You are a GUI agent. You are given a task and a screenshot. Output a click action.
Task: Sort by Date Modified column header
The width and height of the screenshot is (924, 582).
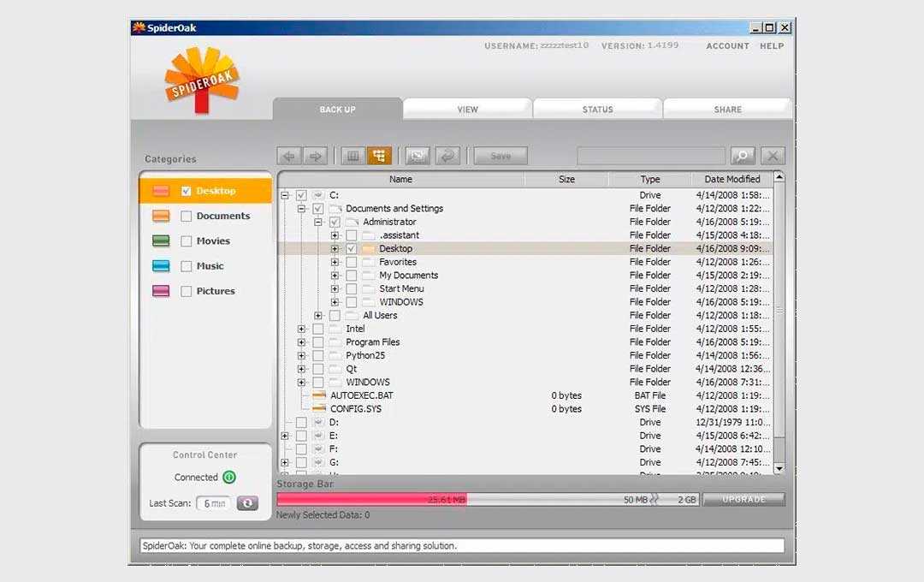click(x=731, y=179)
